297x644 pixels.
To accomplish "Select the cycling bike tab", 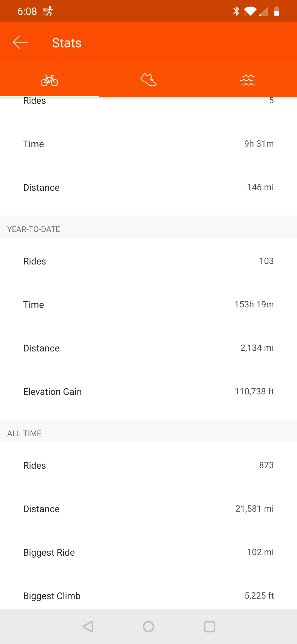I will 50,80.
